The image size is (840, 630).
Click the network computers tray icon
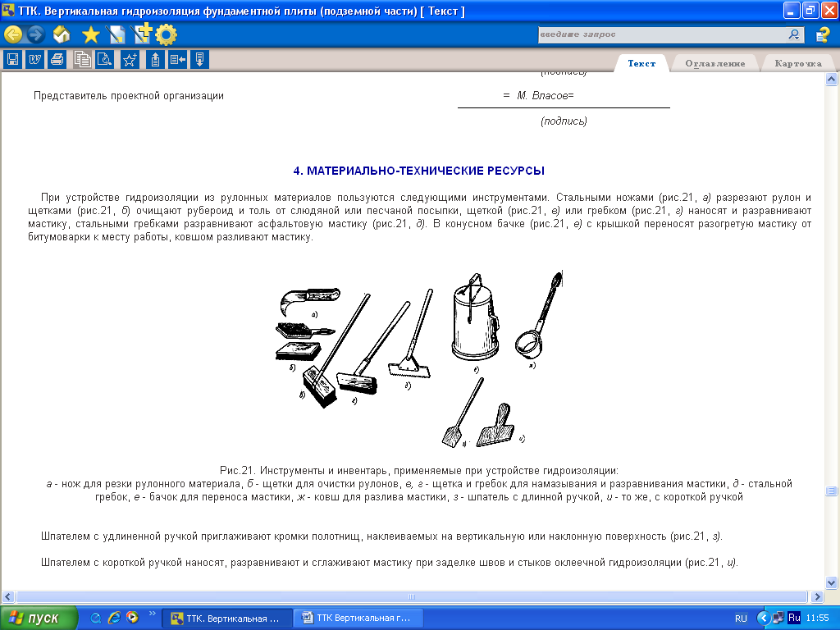[778, 619]
